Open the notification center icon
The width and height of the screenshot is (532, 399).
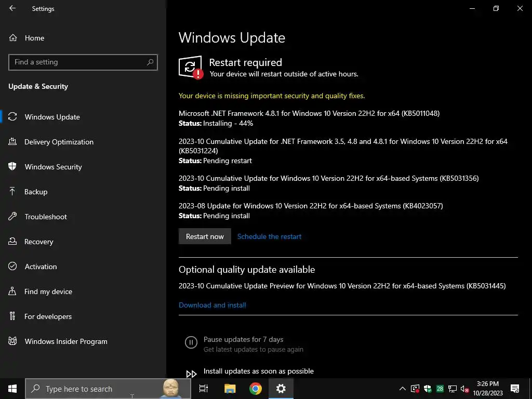pos(515,389)
